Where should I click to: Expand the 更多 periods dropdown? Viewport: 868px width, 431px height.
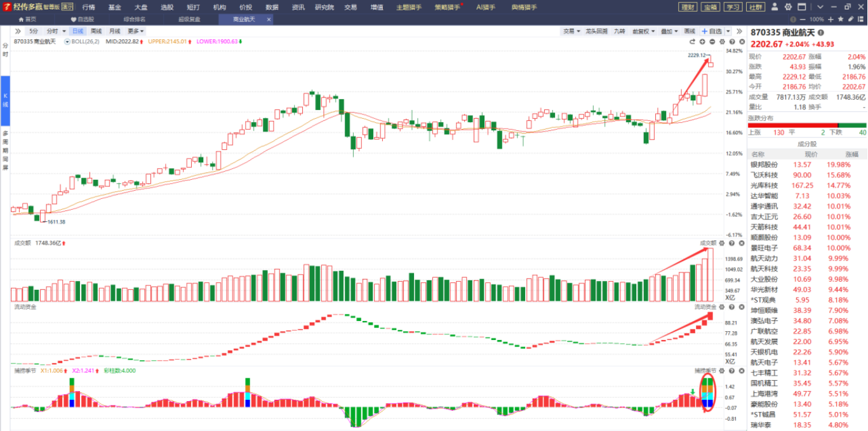click(135, 31)
